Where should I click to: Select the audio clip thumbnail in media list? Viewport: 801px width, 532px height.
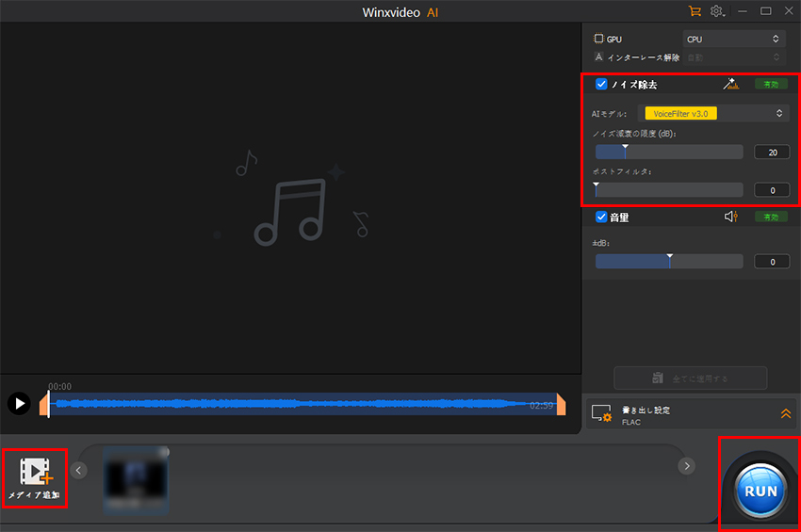136,479
